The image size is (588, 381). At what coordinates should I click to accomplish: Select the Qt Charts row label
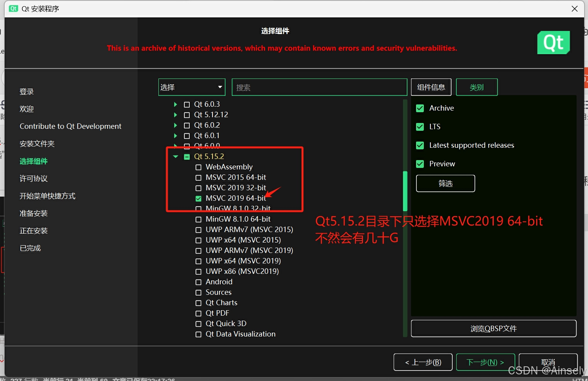coord(221,303)
